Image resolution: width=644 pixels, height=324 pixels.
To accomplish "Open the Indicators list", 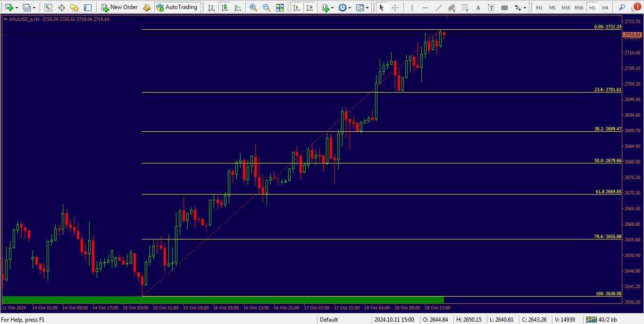I will pos(360,7).
